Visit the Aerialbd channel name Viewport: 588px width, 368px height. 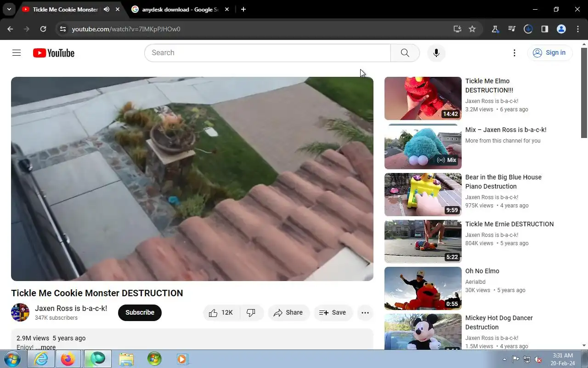coord(475,282)
